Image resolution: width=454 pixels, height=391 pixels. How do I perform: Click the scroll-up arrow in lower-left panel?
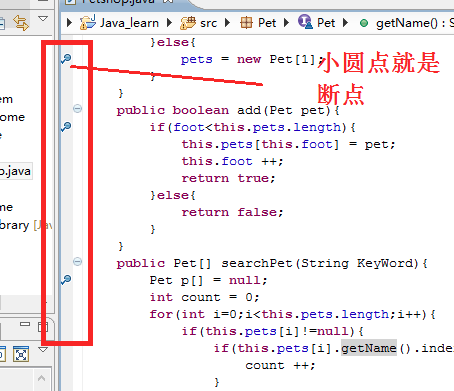click(x=42, y=378)
